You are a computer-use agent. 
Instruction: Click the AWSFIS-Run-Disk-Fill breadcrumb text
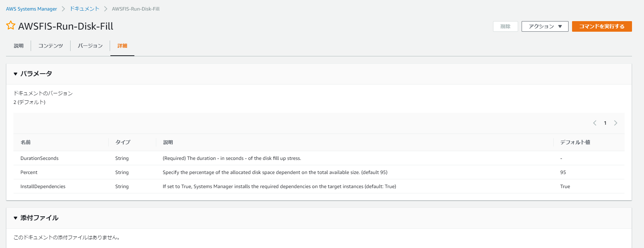click(136, 9)
